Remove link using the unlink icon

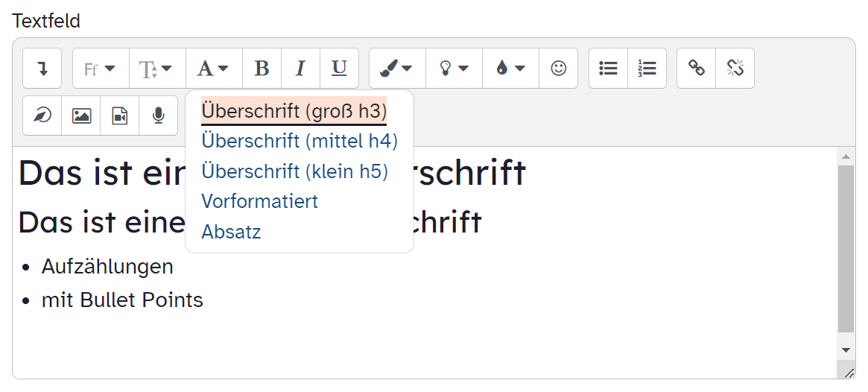point(735,69)
